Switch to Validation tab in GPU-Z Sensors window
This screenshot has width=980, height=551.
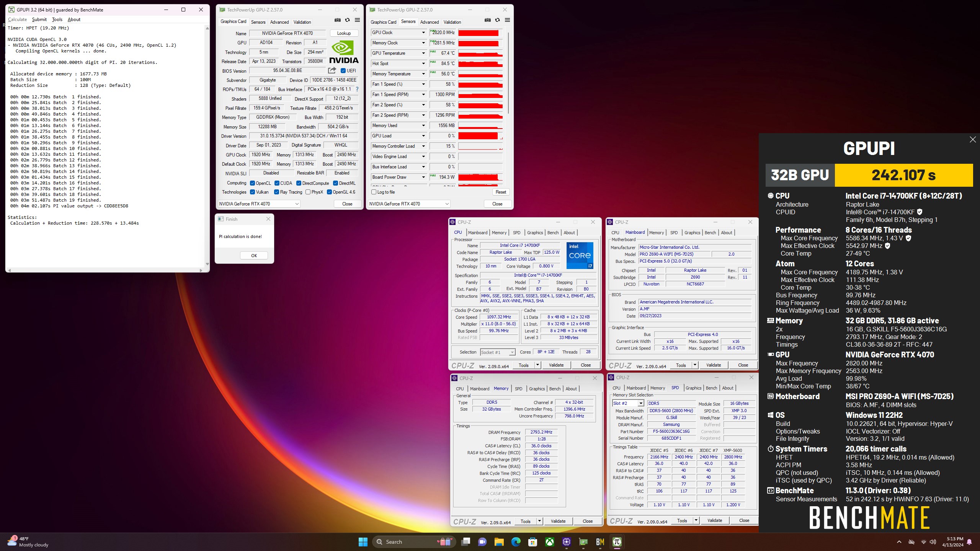point(452,22)
